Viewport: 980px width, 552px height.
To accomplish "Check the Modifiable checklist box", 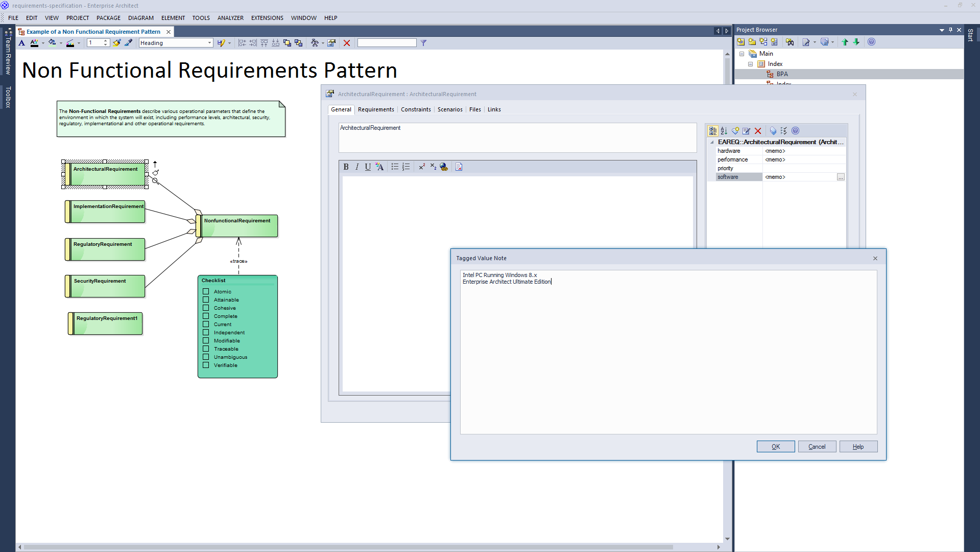I will (206, 340).
